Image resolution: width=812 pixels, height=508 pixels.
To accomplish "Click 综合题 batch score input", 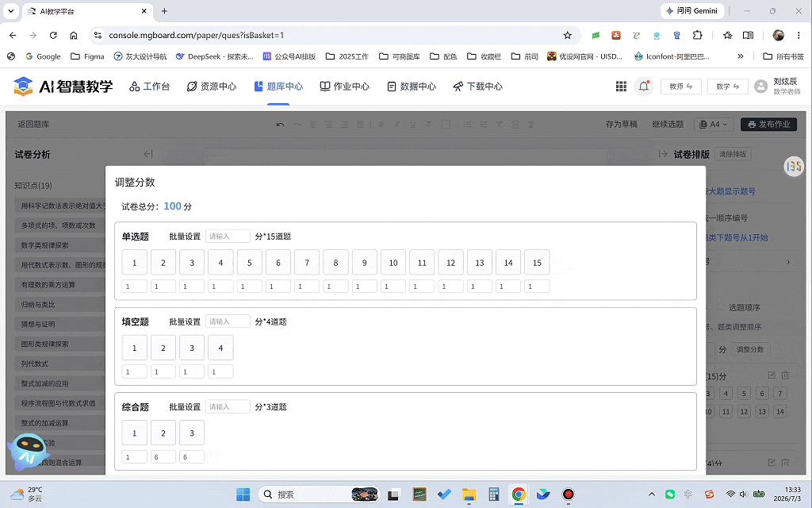I will click(x=228, y=406).
